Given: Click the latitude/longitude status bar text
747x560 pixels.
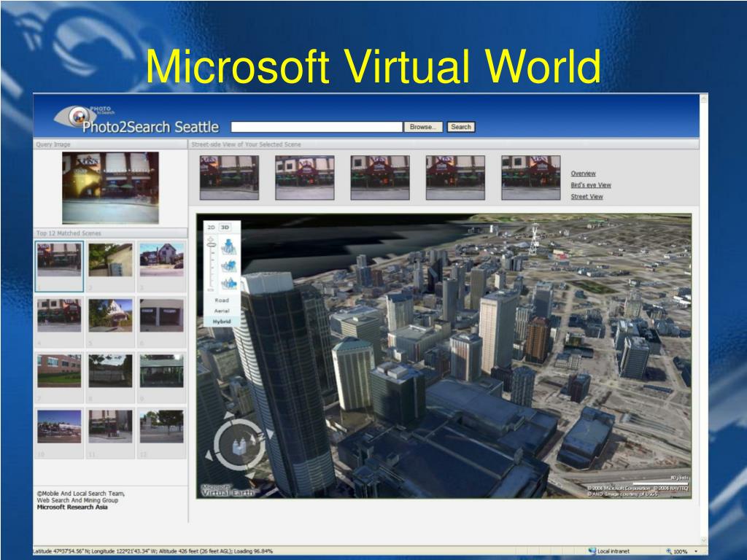Looking at the screenshot, I should pos(152,551).
